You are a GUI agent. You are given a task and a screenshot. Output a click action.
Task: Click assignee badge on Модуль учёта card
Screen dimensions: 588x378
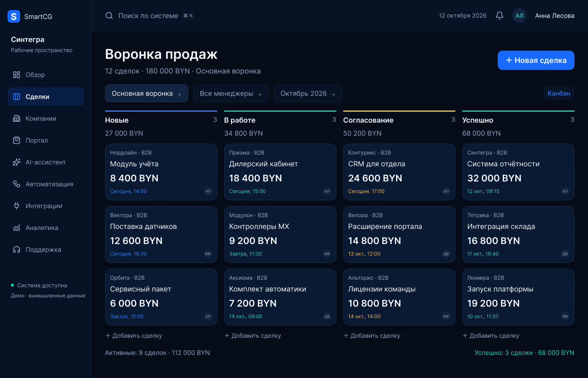pyautogui.click(x=208, y=191)
